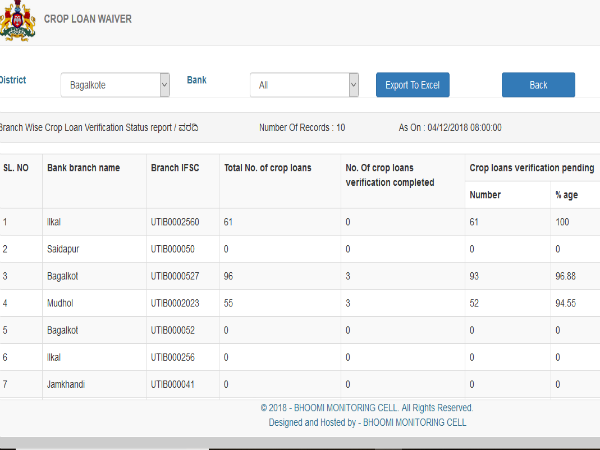The height and width of the screenshot is (450, 600).
Task: Select the verification completed column header
Action: coord(389,175)
